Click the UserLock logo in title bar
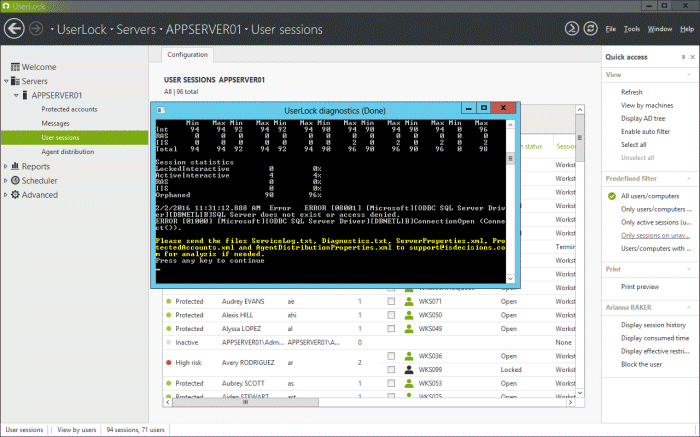The image size is (700, 437). pyautogui.click(x=6, y=6)
